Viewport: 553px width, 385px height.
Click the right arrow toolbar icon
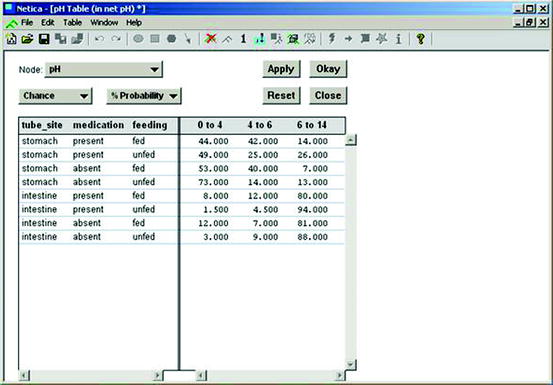[348, 39]
